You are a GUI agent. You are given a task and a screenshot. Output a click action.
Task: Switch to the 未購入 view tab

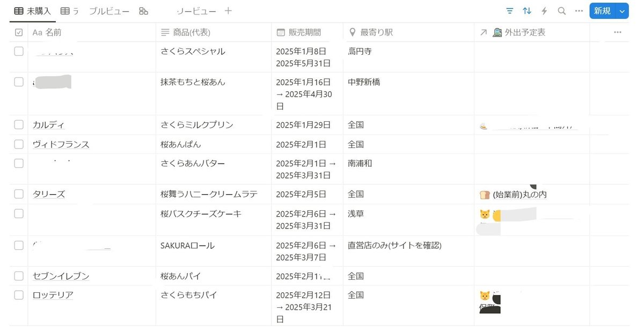click(33, 11)
